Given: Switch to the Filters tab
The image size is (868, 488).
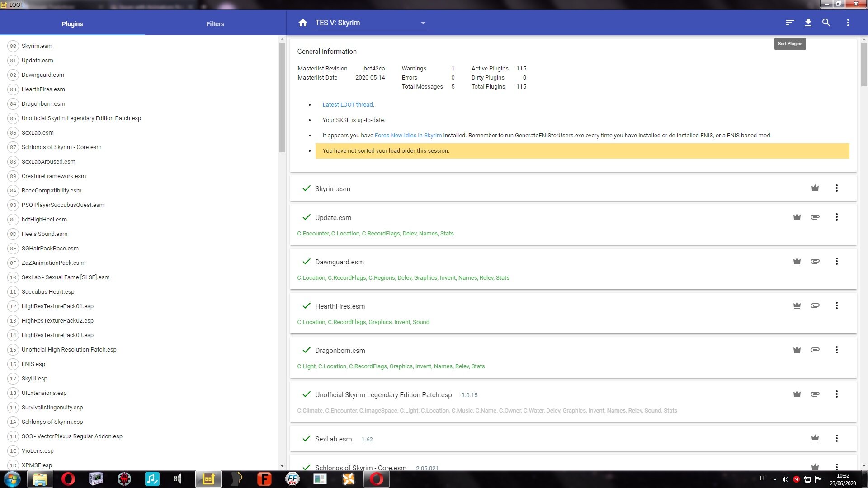Looking at the screenshot, I should (x=215, y=23).
